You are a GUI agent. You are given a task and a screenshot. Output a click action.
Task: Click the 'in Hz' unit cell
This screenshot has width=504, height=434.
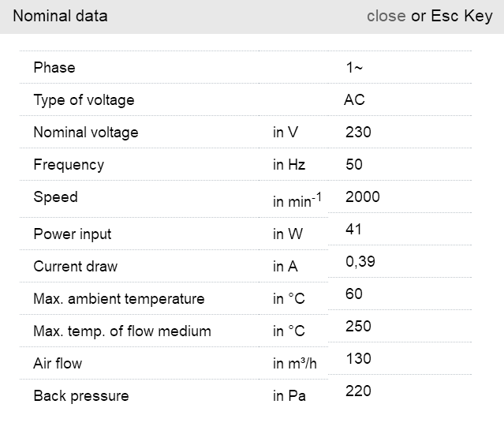coord(289,165)
